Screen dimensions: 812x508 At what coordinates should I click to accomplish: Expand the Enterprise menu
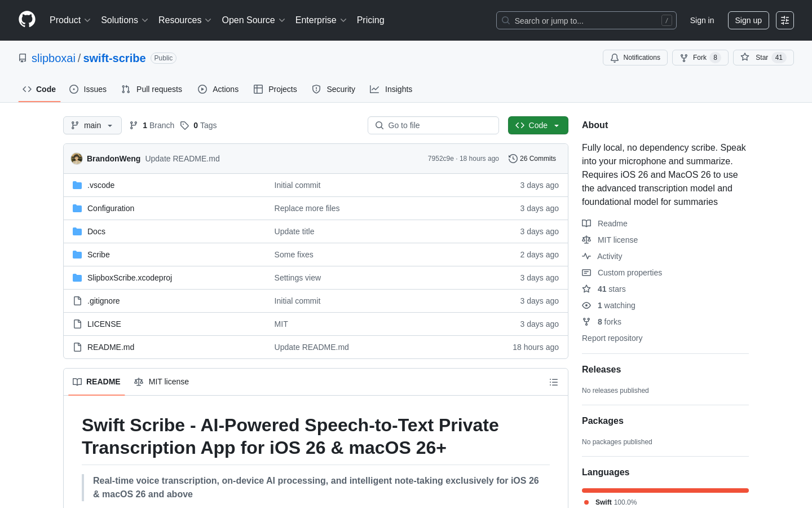pos(321,20)
